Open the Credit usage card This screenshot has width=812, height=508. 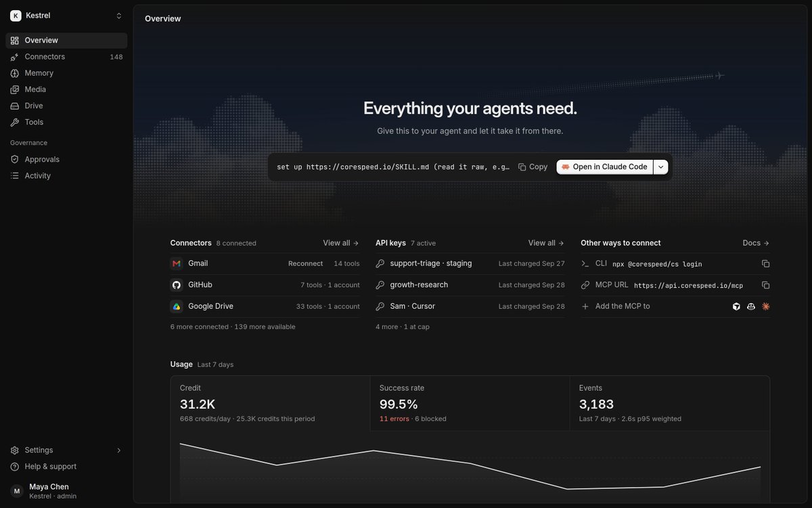(x=270, y=405)
